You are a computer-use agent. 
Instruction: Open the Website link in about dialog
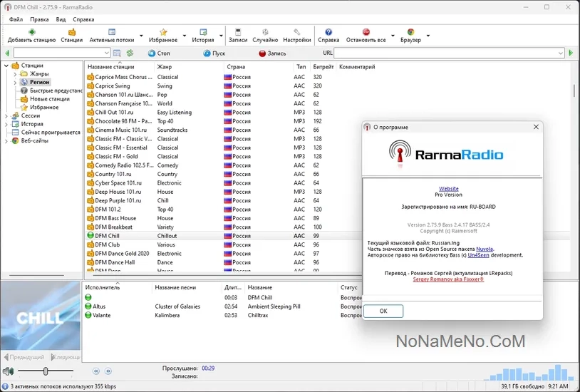tap(449, 189)
